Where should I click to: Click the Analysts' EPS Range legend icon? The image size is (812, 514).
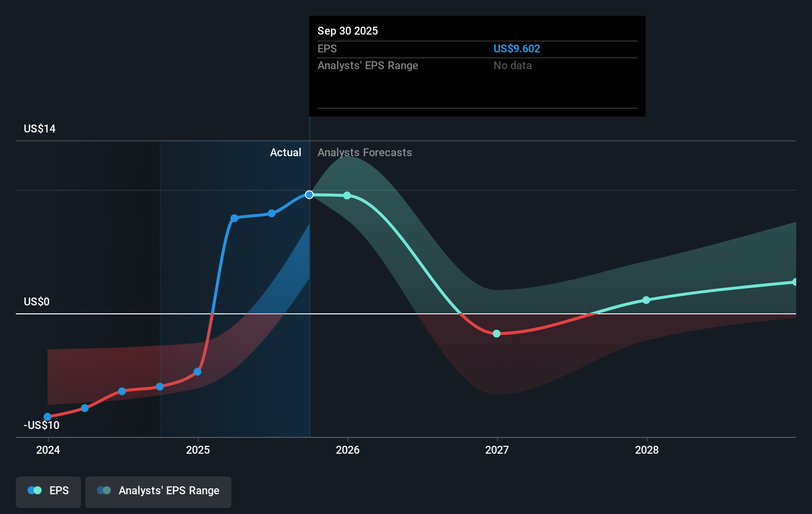(104, 491)
